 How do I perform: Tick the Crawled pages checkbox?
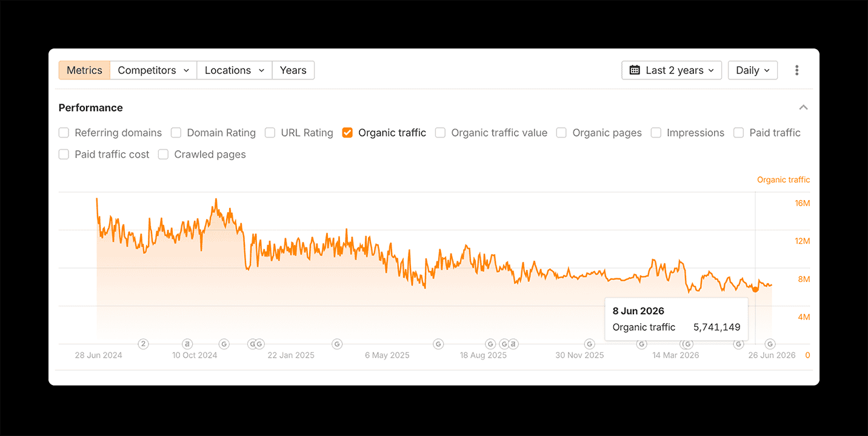coord(163,155)
